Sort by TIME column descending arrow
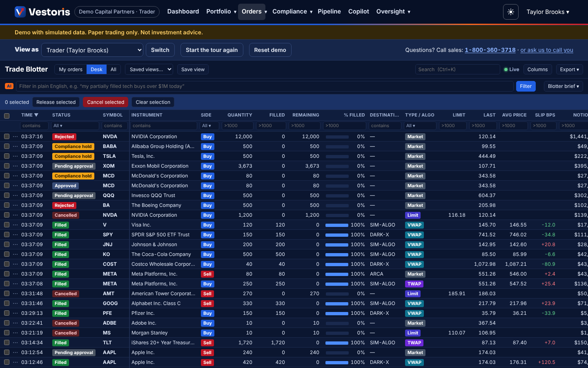The height and width of the screenshot is (368, 588). (x=36, y=115)
